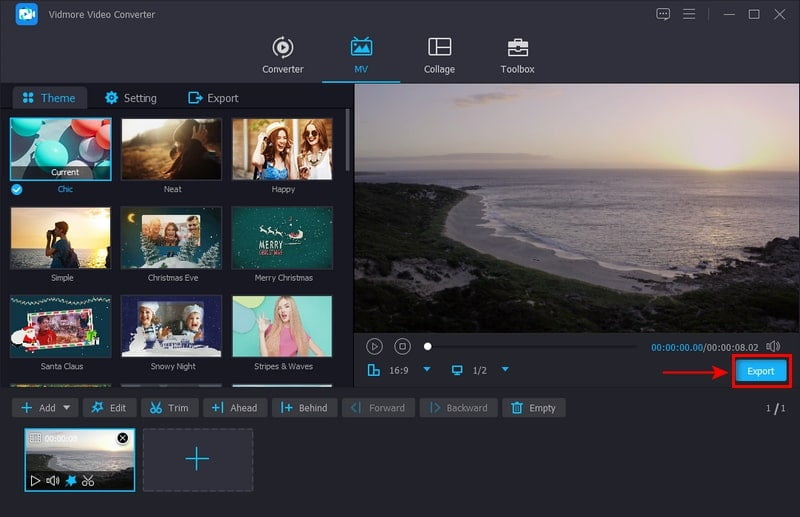Expand the 16:9 aspect ratio dropdown

(x=427, y=370)
